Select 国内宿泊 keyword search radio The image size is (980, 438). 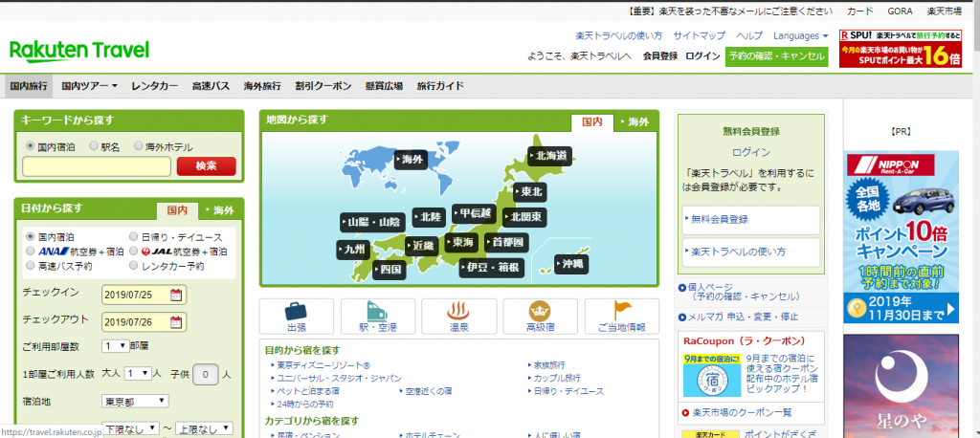click(x=30, y=146)
